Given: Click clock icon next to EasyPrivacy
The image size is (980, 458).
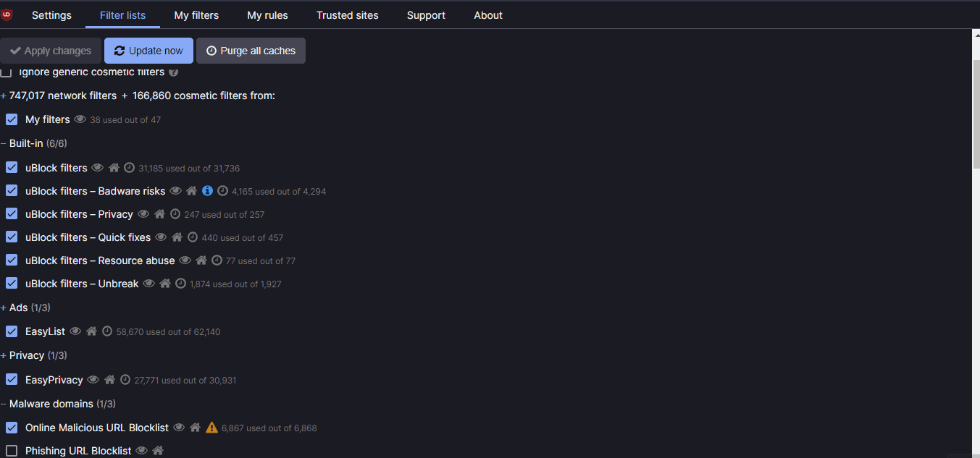Looking at the screenshot, I should (125, 379).
